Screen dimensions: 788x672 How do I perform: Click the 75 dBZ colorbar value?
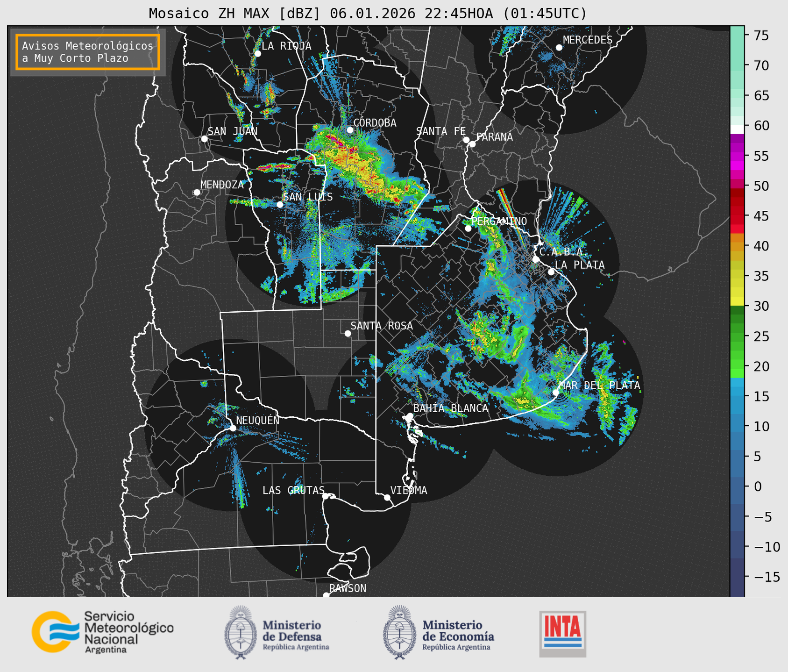761,36
